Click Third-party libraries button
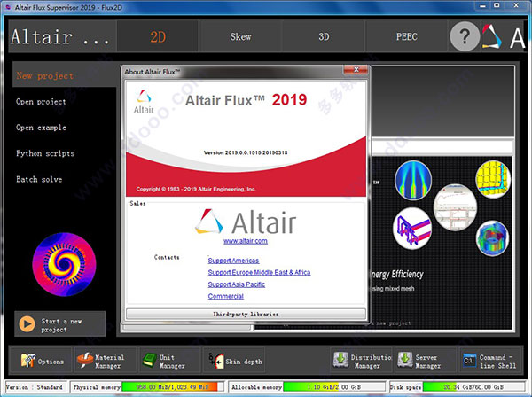 pyautogui.click(x=246, y=314)
